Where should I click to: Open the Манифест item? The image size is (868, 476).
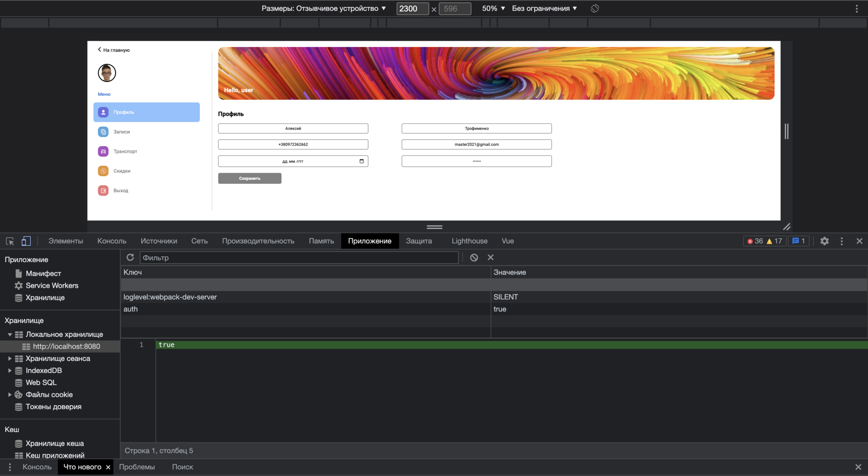click(43, 273)
